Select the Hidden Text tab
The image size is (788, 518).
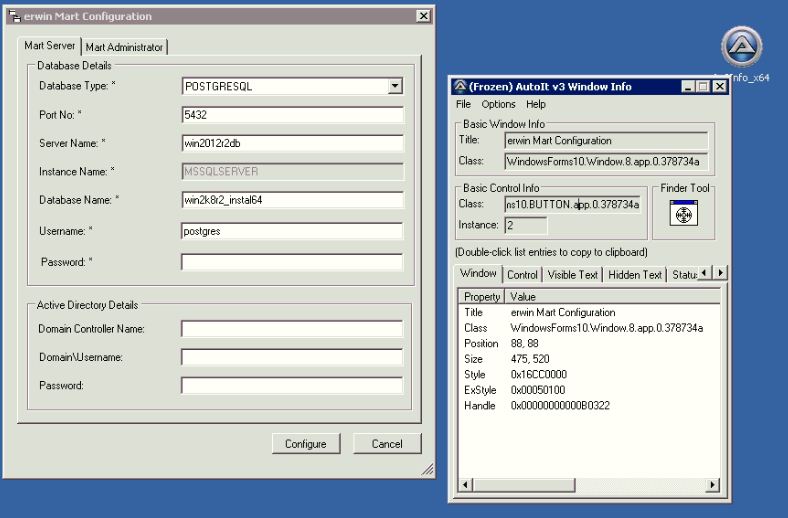[635, 275]
